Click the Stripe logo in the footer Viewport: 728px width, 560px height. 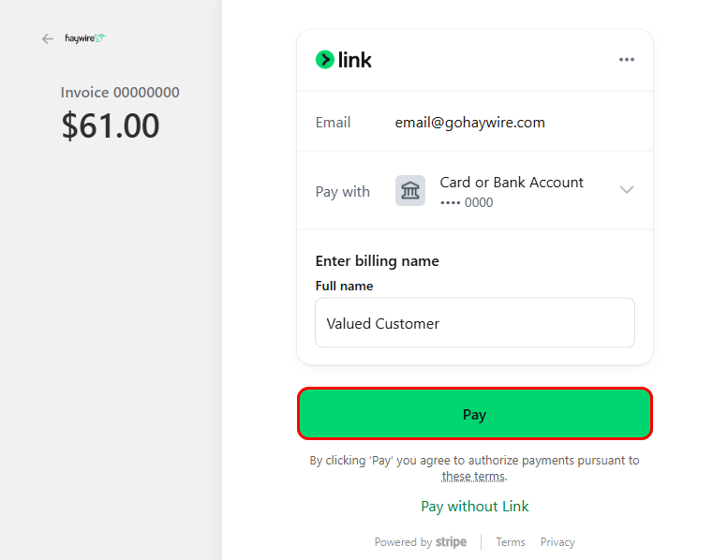[x=451, y=542]
